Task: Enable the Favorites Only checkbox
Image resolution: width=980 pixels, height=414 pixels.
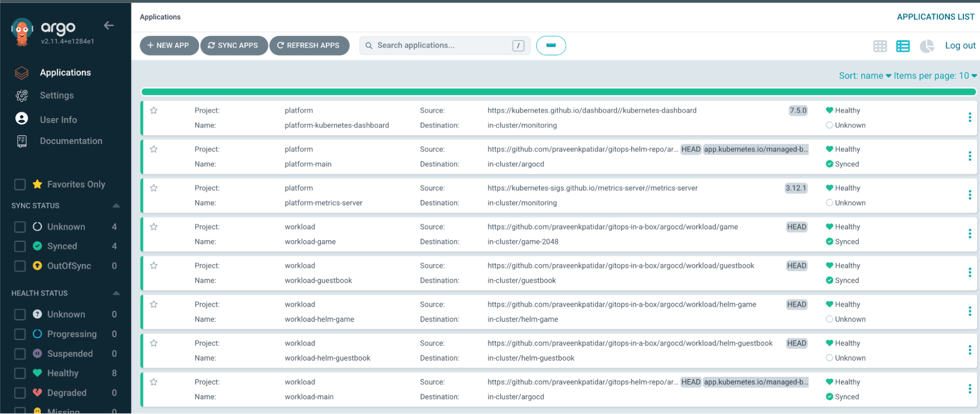Action: coord(20,184)
